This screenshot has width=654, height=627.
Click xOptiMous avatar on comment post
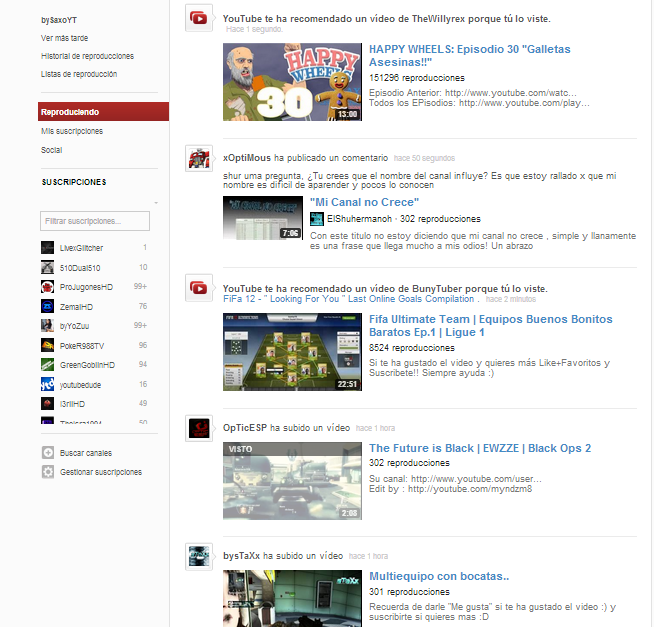(x=199, y=159)
